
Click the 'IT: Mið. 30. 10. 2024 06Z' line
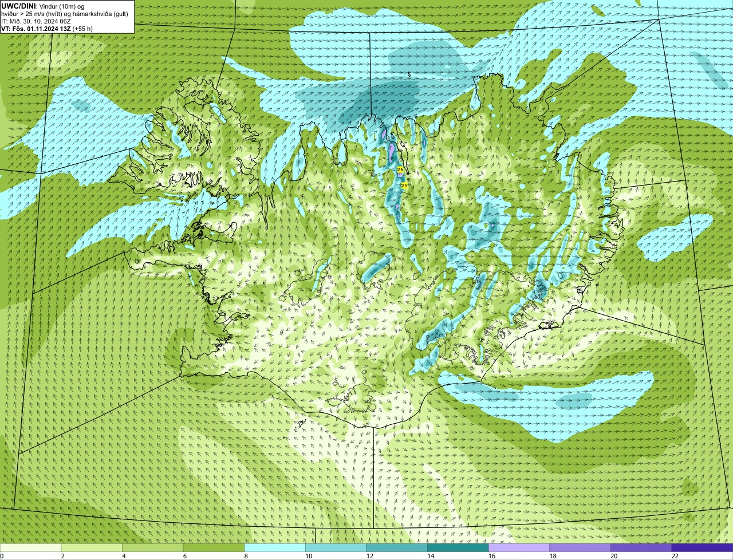tap(36, 21)
